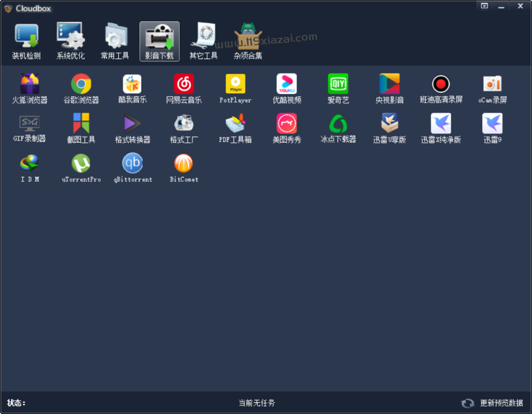Click the 爱奇艺 iQIYI icon
This screenshot has height=414, width=532.
tap(338, 83)
